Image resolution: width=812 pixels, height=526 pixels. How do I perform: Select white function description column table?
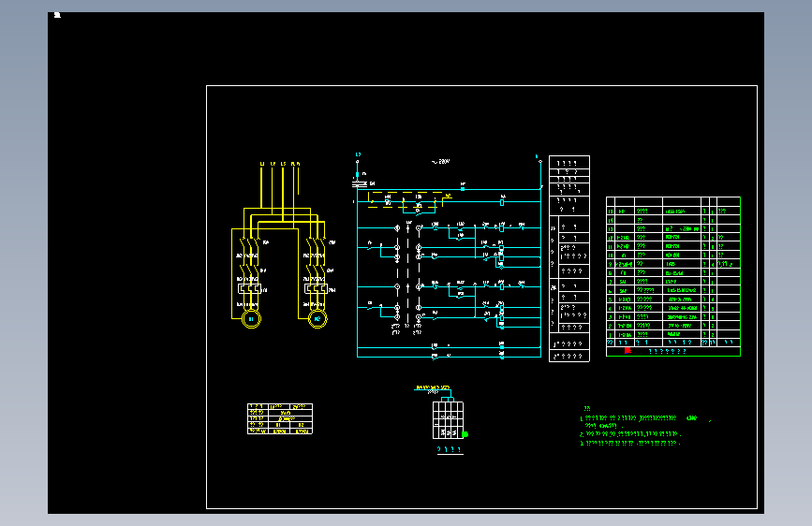[569, 258]
